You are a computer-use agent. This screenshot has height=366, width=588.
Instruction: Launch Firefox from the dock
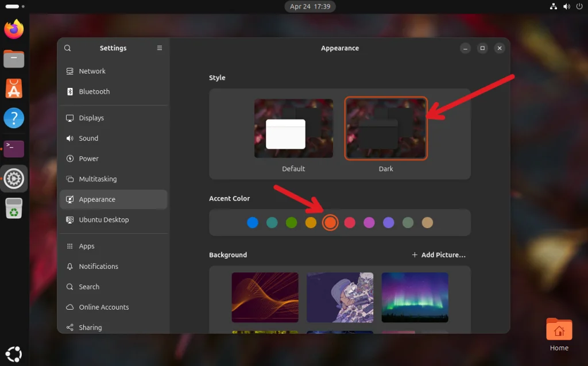[14, 29]
